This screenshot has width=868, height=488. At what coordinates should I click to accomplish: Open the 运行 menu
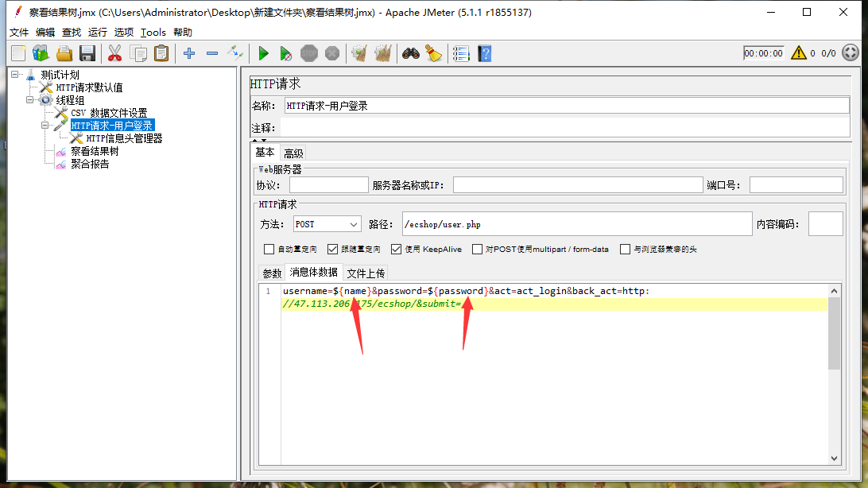click(98, 32)
